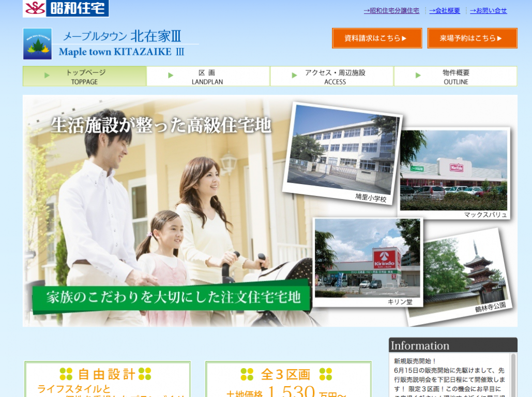Click the Maple town tree emblem icon
532x397 pixels.
coord(37,44)
